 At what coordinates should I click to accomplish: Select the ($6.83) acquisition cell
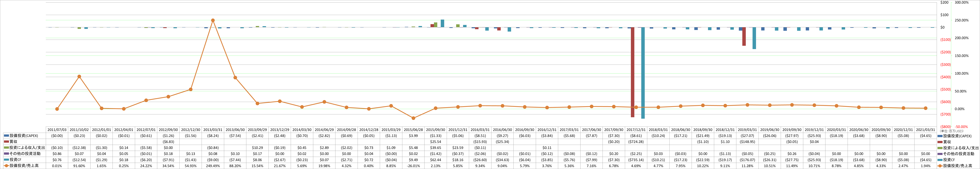(x=168, y=142)
